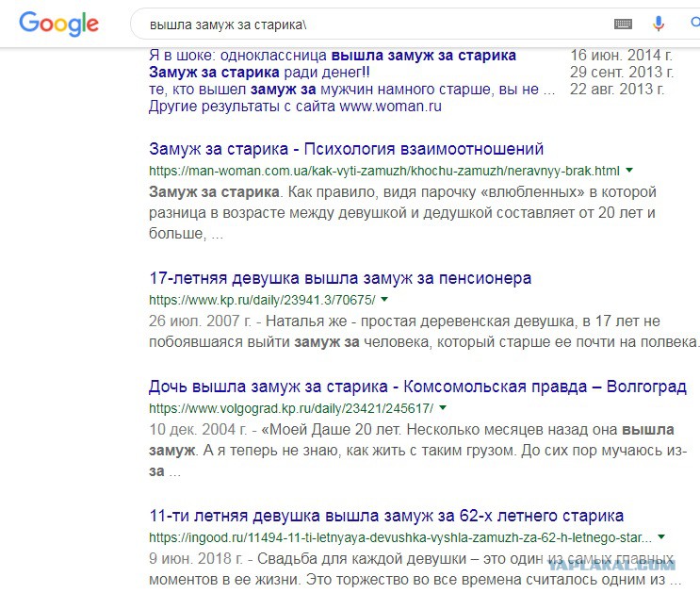
Task: Open 'Дочь вышла замуж за старика - Комсомольская правда' result
Action: (417, 387)
